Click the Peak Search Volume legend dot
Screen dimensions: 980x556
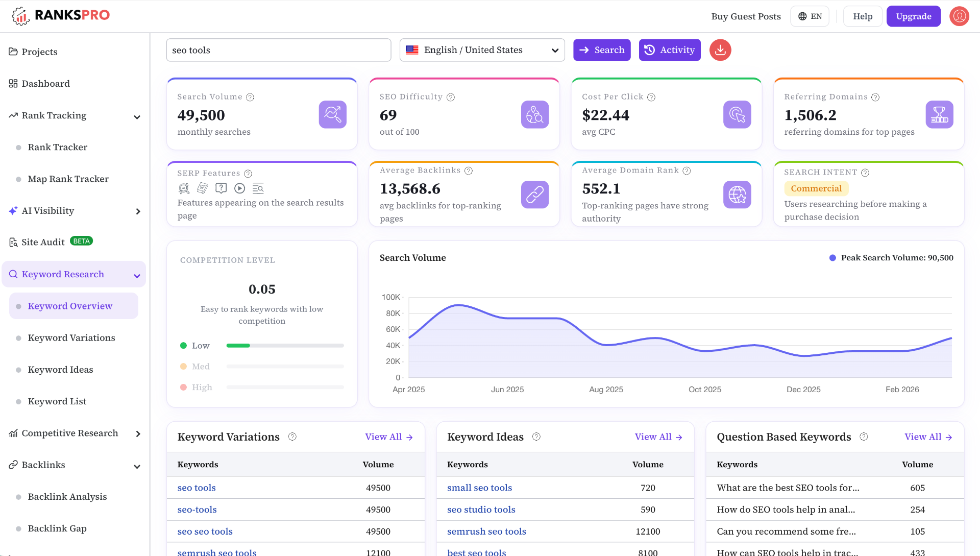click(x=832, y=258)
